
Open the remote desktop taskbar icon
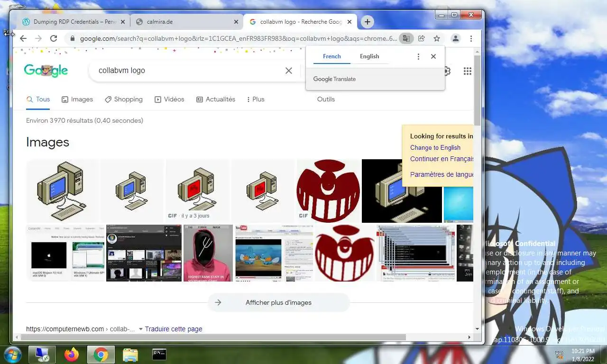[x=42, y=355]
